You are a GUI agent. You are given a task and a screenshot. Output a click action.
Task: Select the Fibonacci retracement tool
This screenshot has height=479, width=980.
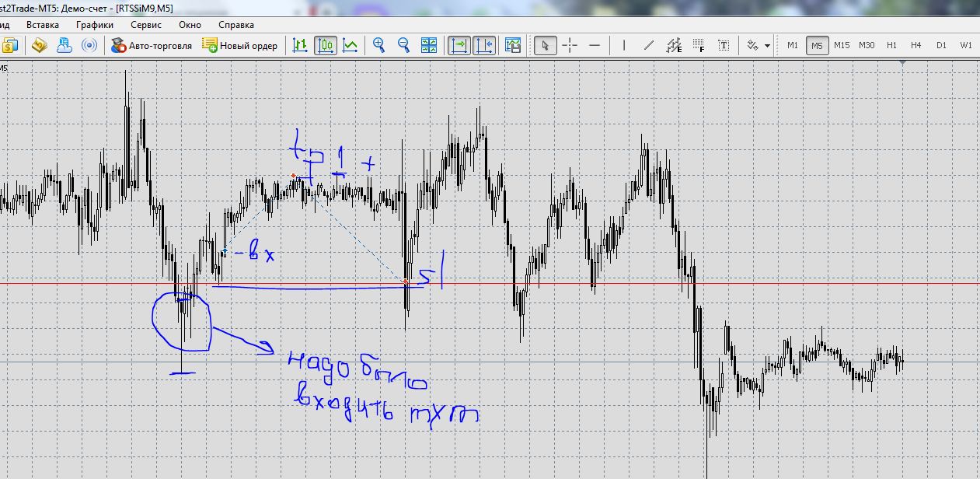[x=699, y=45]
